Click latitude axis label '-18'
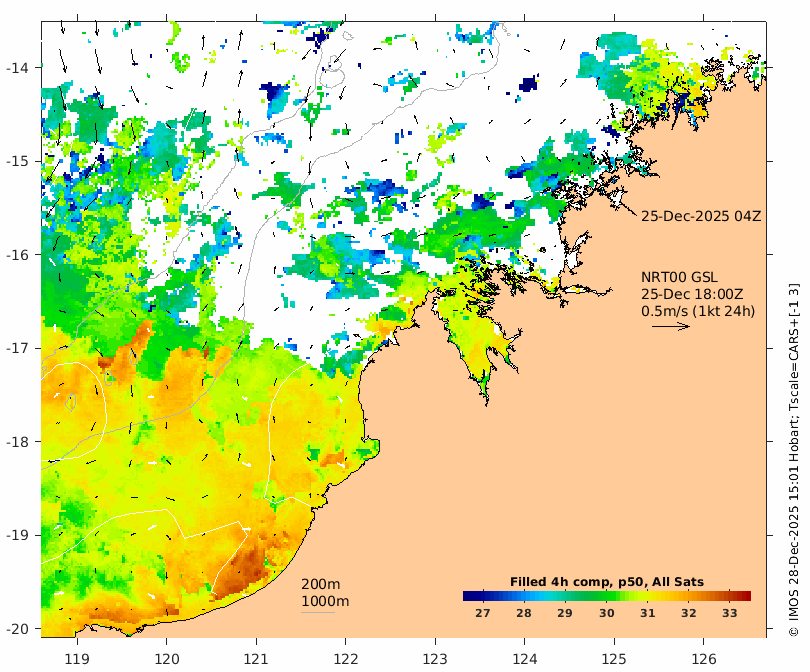The height and width of the screenshot is (672, 810). pyautogui.click(x=18, y=442)
